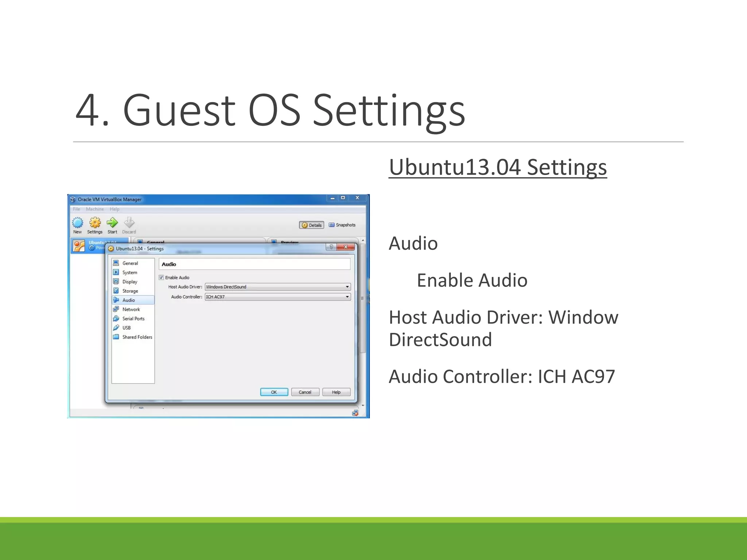Open the Audio Controller dropdown
The width and height of the screenshot is (747, 560).
pos(278,297)
